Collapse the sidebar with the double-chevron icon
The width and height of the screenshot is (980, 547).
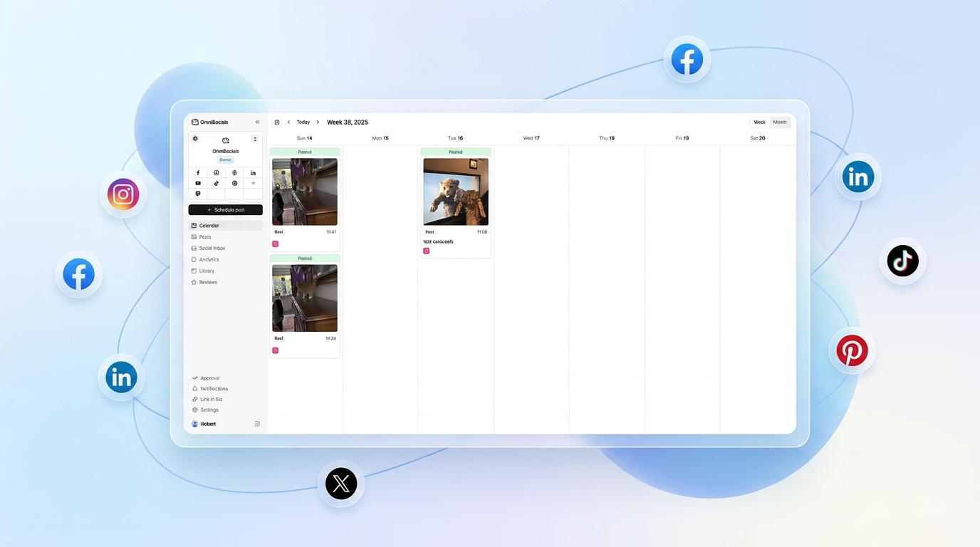coord(257,122)
